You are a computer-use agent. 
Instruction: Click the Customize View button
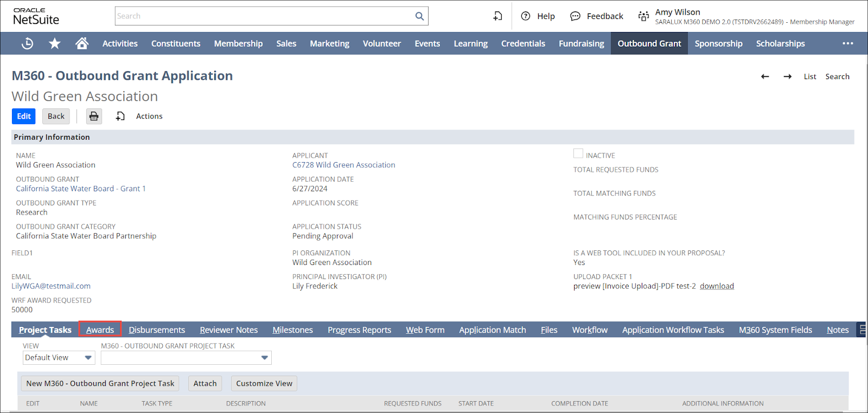pyautogui.click(x=264, y=383)
